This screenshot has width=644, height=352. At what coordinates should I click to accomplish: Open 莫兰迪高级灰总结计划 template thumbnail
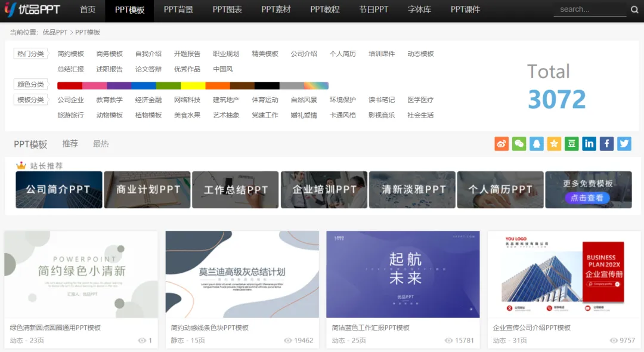[x=242, y=274]
